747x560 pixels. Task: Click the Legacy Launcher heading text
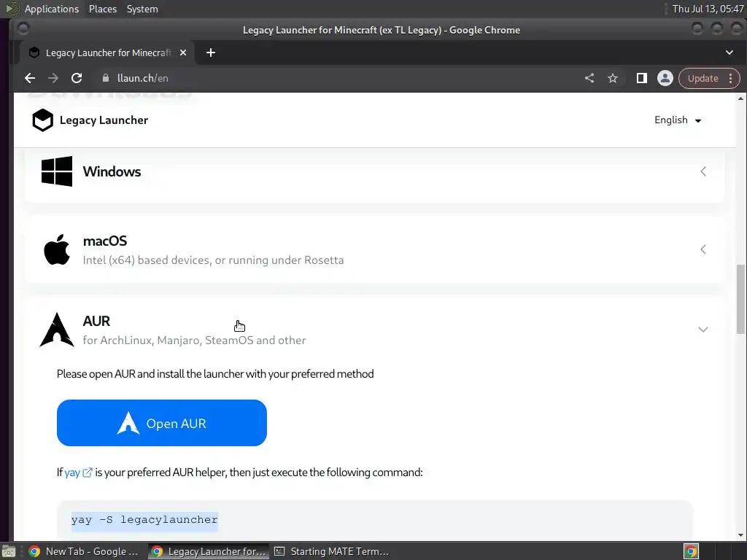(104, 120)
